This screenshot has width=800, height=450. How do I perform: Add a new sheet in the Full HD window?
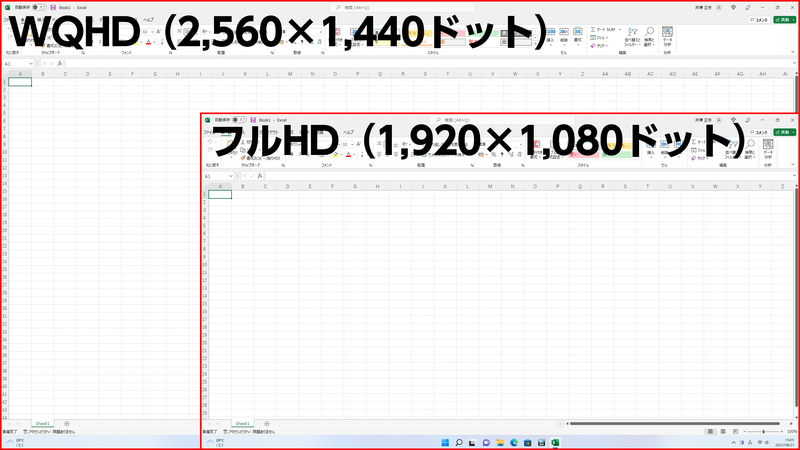pos(266,423)
